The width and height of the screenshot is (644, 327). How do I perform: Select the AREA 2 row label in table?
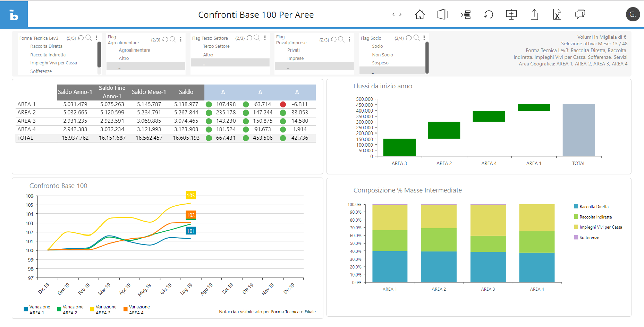pos(26,113)
